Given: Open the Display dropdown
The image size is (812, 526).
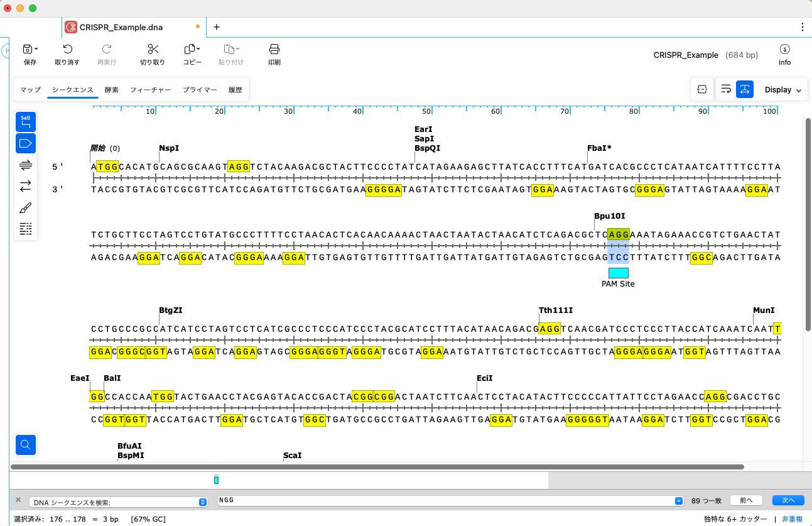Looking at the screenshot, I should click(x=782, y=89).
